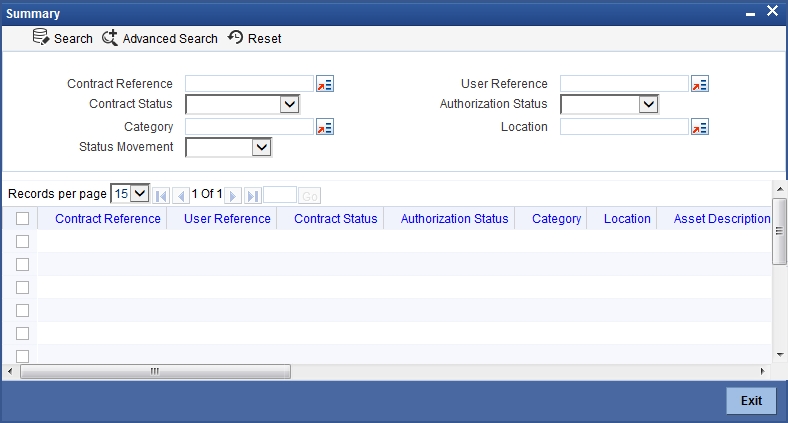Image resolution: width=788 pixels, height=423 pixels.
Task: Minimize the Summary window
Action: [750, 14]
